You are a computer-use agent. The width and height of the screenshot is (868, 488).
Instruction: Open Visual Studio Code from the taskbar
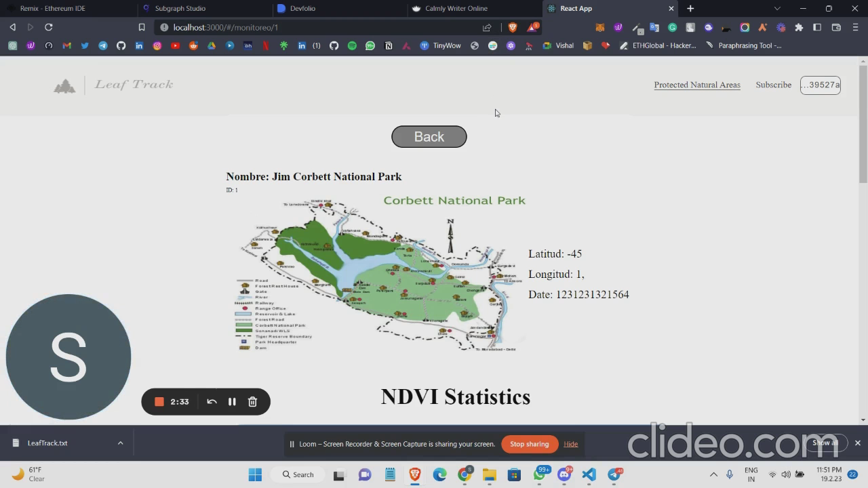(x=589, y=474)
